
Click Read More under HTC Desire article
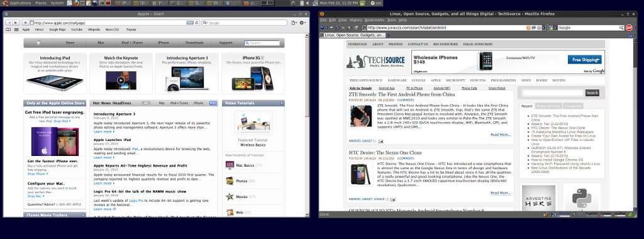(501, 192)
